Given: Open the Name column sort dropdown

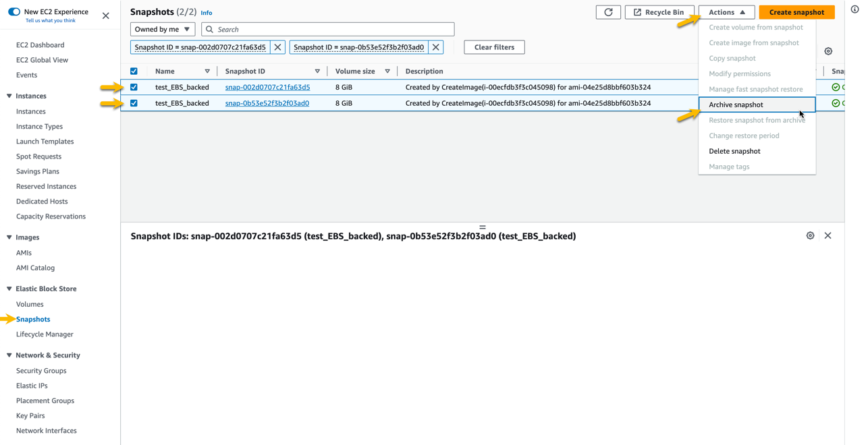Looking at the screenshot, I should click(207, 71).
